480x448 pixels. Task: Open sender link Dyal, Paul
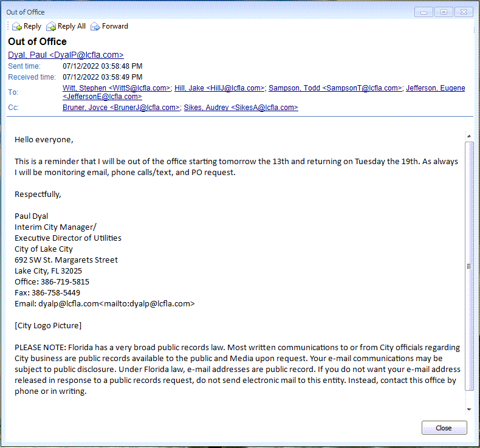[66, 55]
